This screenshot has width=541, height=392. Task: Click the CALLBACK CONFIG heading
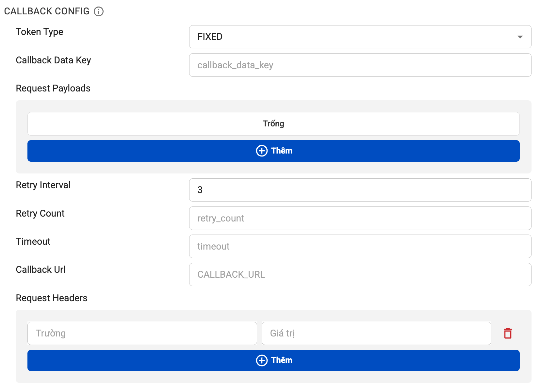pyautogui.click(x=47, y=11)
